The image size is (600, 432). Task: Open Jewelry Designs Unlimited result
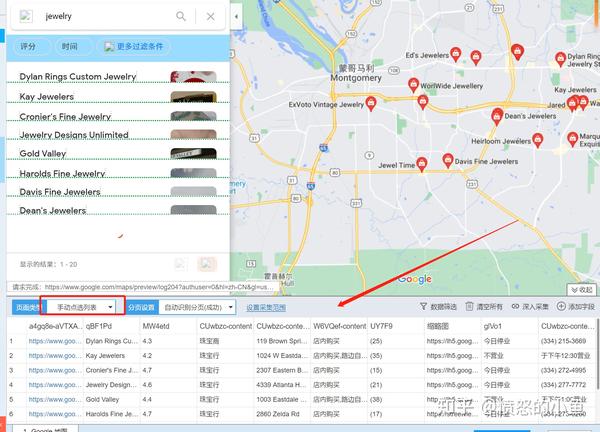(x=74, y=135)
